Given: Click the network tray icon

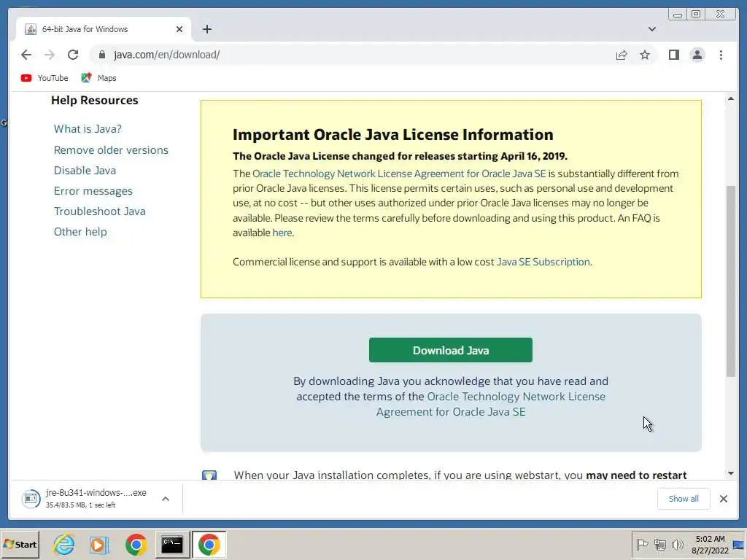Looking at the screenshot, I should click(x=659, y=544).
